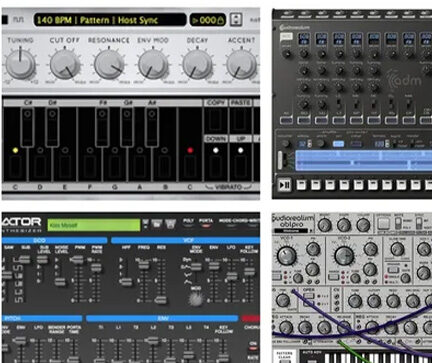Click the play/pause button on the ADM drum machine
The height and width of the screenshot is (363, 432).
coord(284,185)
